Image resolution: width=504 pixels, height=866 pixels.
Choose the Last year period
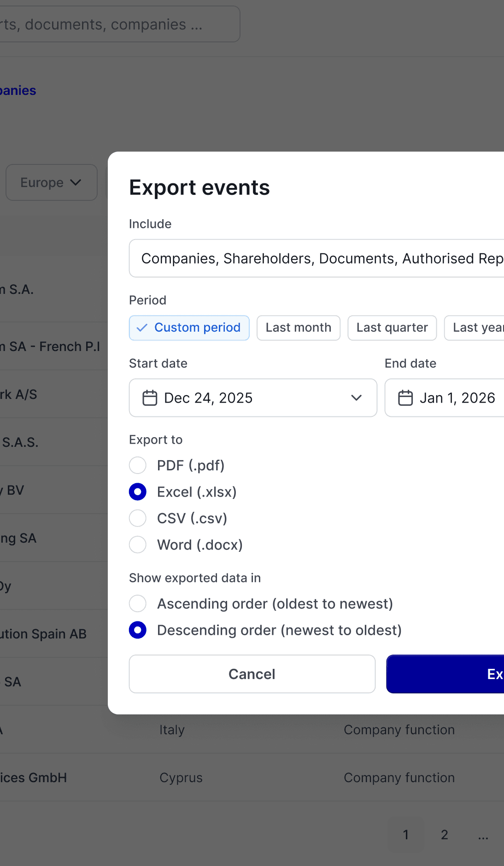point(475,328)
